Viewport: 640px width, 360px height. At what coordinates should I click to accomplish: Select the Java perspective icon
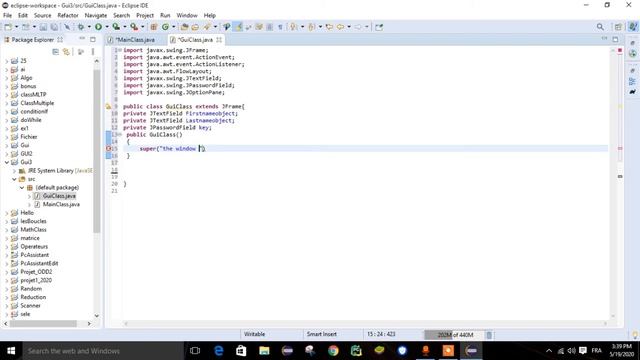(x=633, y=27)
